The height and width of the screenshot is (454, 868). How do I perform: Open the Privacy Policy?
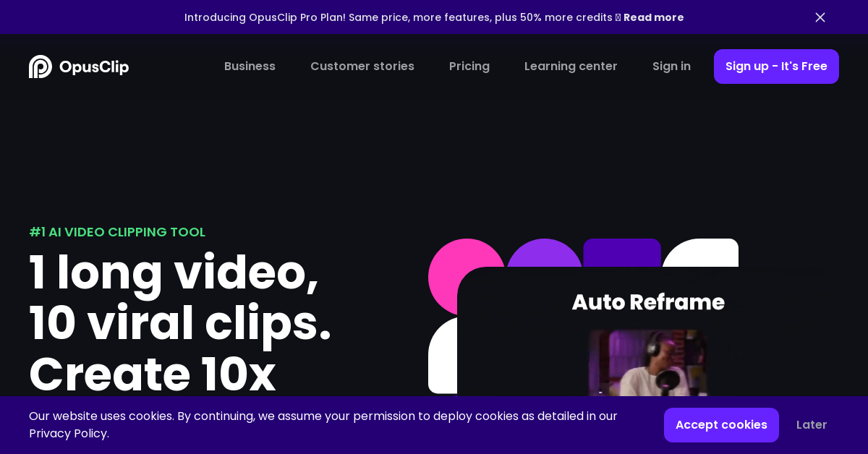[x=68, y=434]
